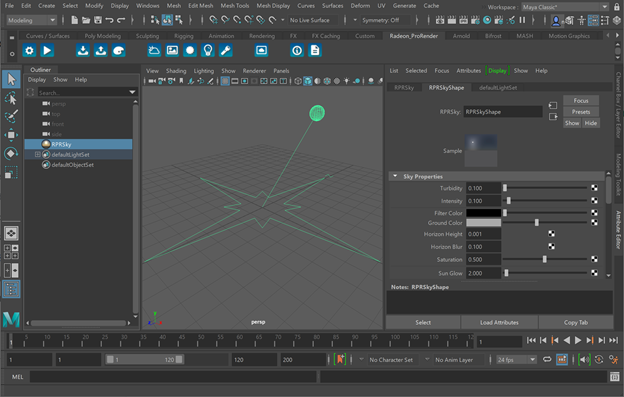Click the Select button
The width and height of the screenshot is (624, 397).
pyautogui.click(x=423, y=322)
